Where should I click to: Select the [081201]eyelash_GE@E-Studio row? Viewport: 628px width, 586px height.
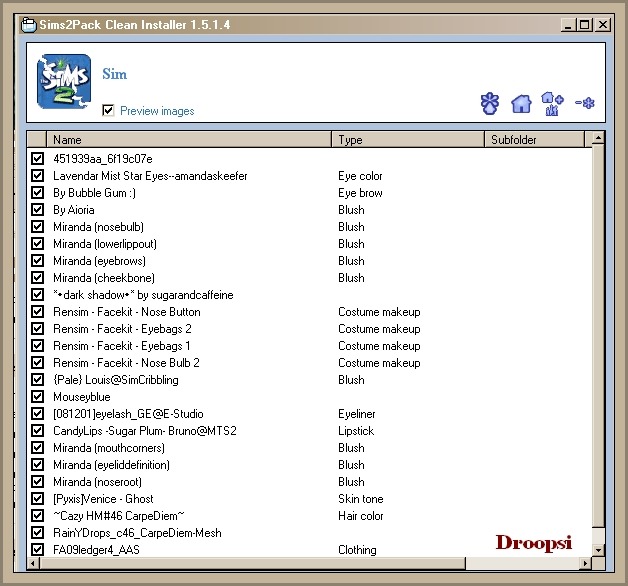point(309,414)
